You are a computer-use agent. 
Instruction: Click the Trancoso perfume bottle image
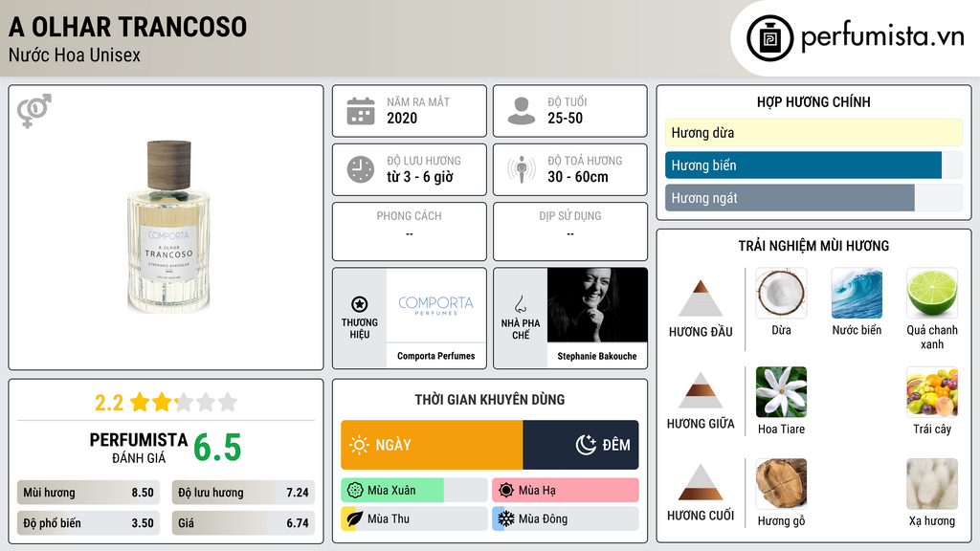coord(168,227)
